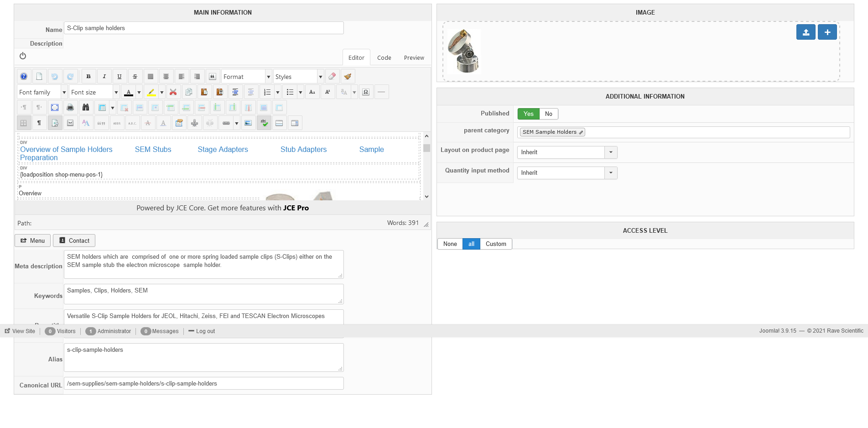Apply yellow highlight background color
Screen dimensions: 868x428
[x=151, y=92]
